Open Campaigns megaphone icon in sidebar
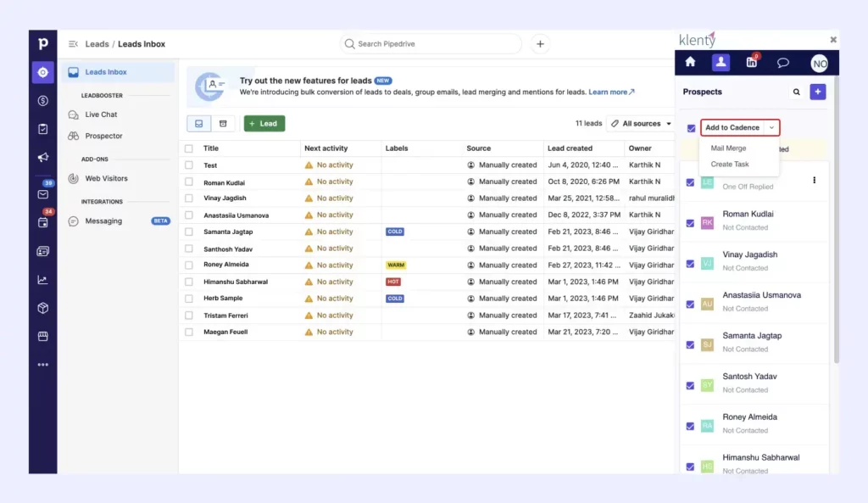 (x=42, y=157)
